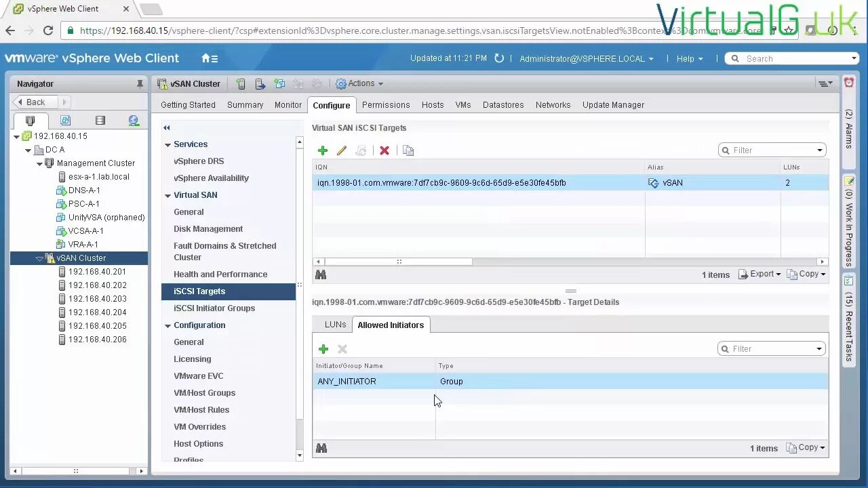The image size is (868, 488).
Task: Collapse the vSAN Cluster tree node
Action: 39,258
